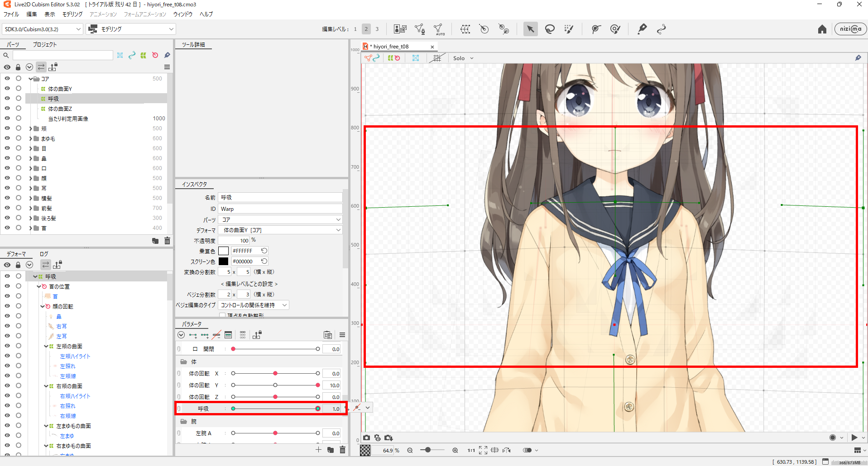Set zoom to 1:1
This screenshot has height=466, width=868.
(x=471, y=451)
